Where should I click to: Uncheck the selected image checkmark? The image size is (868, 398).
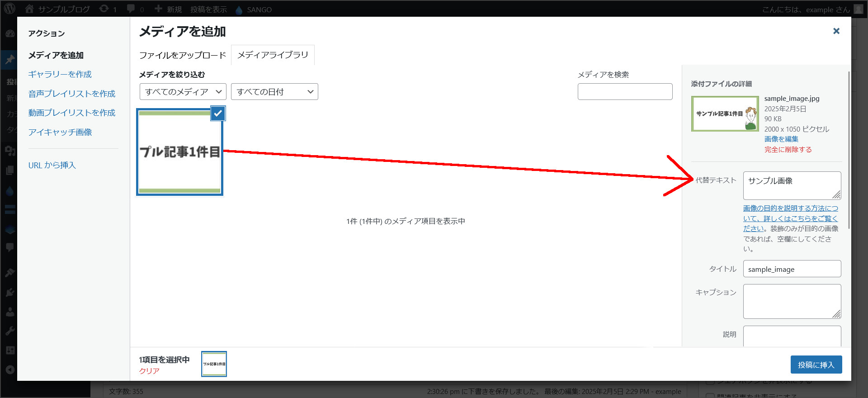218,114
